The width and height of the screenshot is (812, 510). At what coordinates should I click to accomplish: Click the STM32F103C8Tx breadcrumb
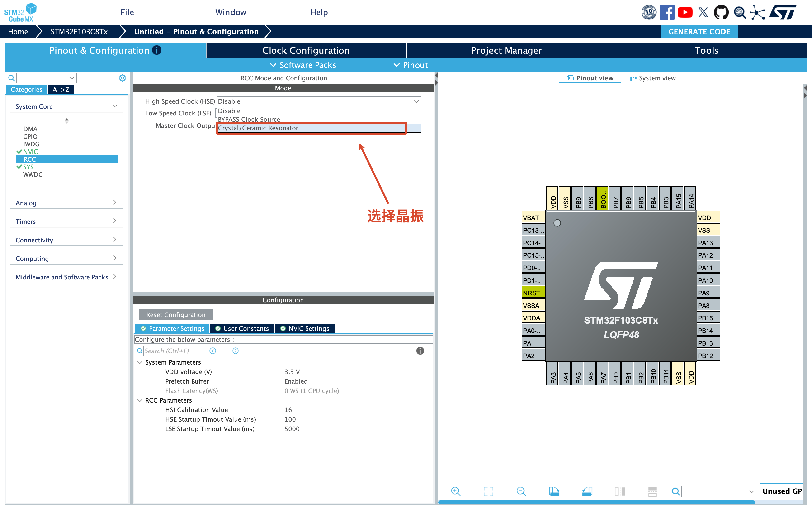click(x=79, y=31)
